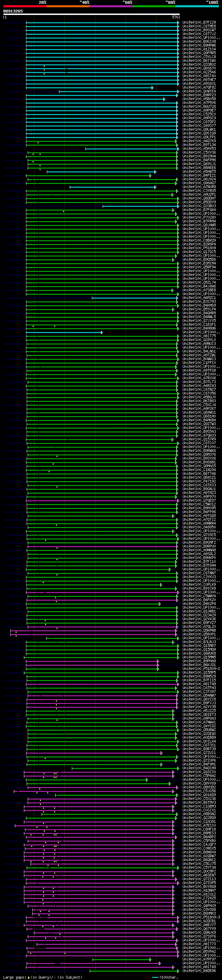Viewport: 222px width, 980px height.
Task: Click short cyan alignment bar for UniRef100_A7NXR8
Action: (113, 187)
